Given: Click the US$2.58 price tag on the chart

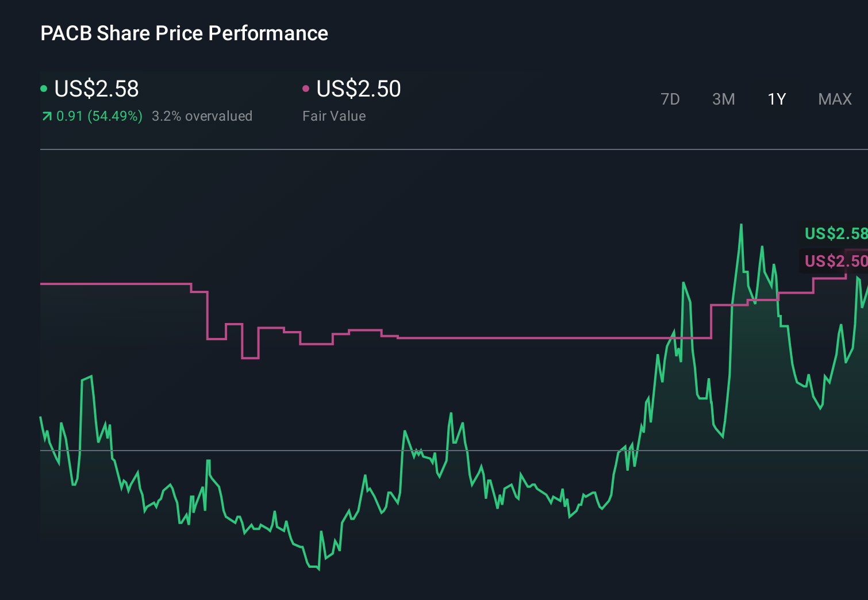Looking at the screenshot, I should tap(835, 233).
